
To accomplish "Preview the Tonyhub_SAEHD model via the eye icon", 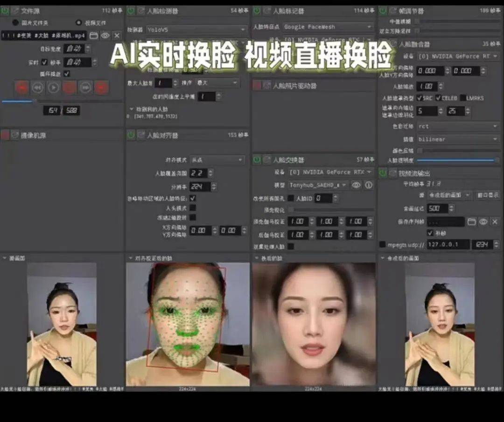I will [x=357, y=185].
